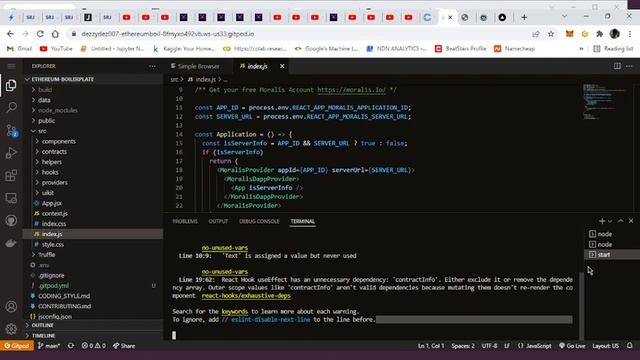This screenshot has height=360, width=640.
Task: Open the browser extensions puzzle menu
Action: point(599,34)
